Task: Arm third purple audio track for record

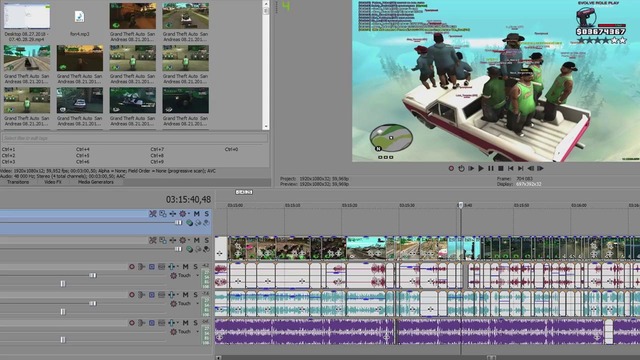Action: coord(132,322)
